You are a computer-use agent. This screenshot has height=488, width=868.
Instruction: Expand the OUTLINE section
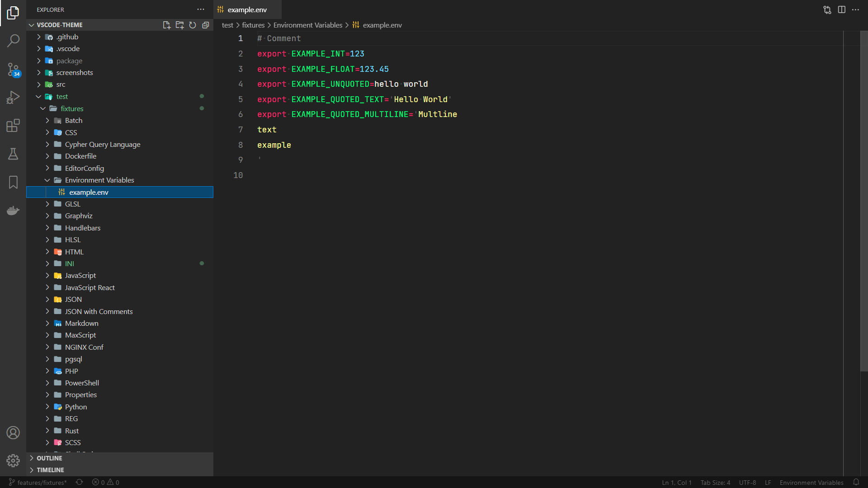click(x=49, y=458)
